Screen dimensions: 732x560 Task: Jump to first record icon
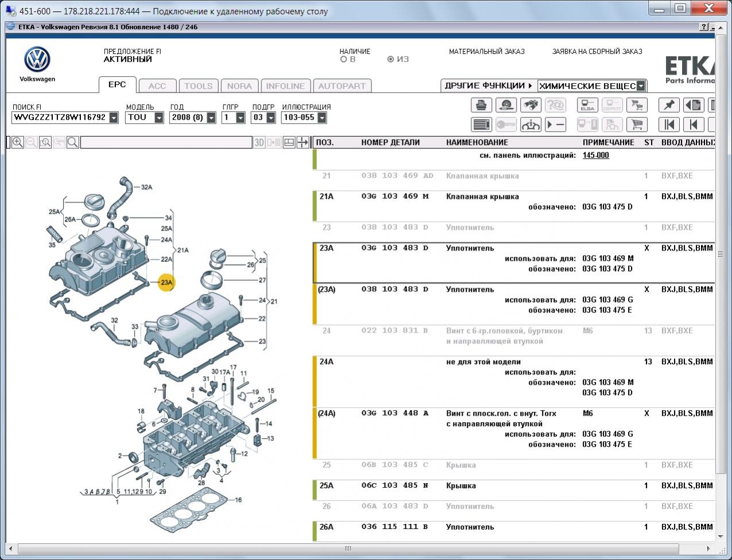669,124
